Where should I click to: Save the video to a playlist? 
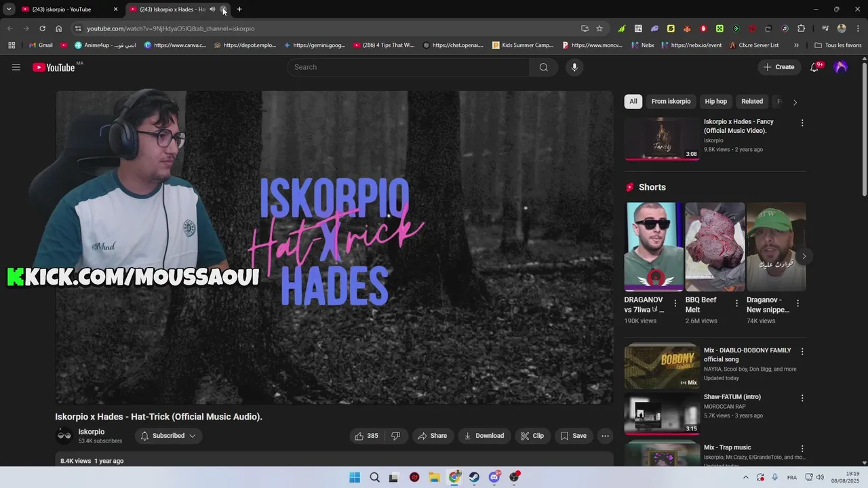coord(574,436)
